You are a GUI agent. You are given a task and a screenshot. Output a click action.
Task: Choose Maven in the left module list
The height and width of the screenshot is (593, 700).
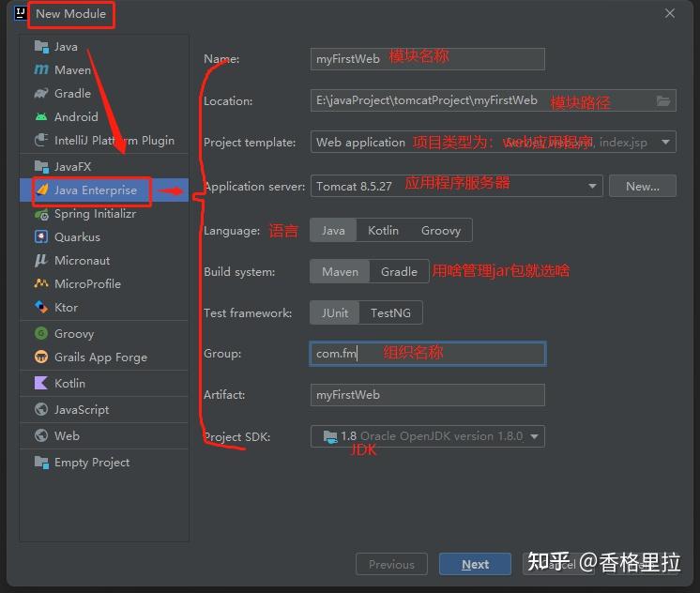104,69
